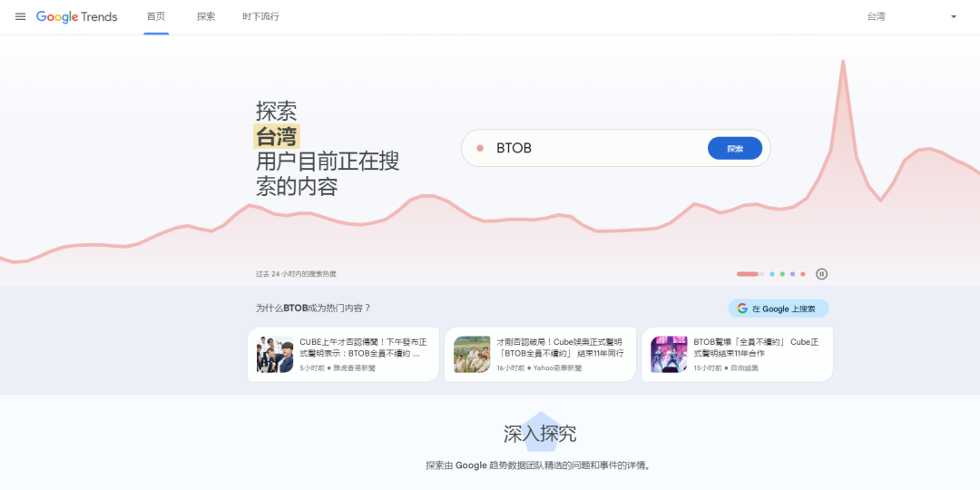Click the highlighted 台湾 text in heading
Viewport: 980px width, 490px height.
coord(276,135)
